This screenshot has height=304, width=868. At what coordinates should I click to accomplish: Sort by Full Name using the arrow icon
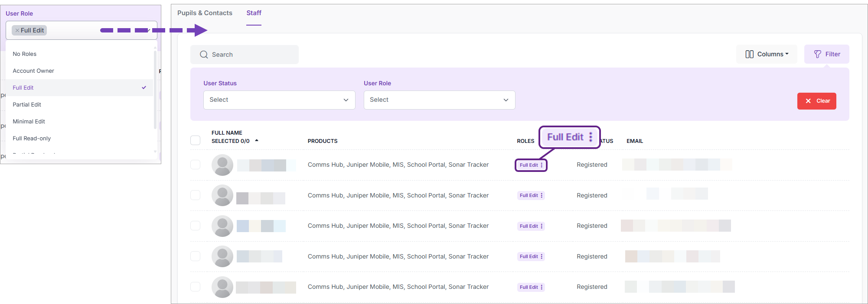tap(257, 141)
